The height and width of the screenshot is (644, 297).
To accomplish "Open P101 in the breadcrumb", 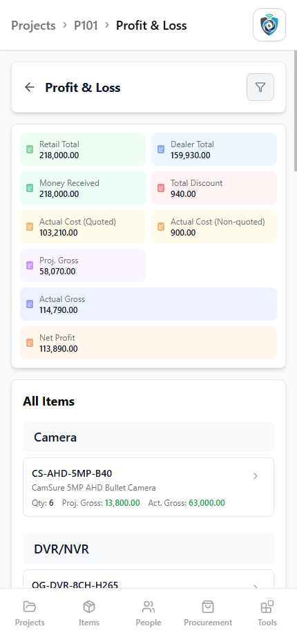I will pos(86,26).
